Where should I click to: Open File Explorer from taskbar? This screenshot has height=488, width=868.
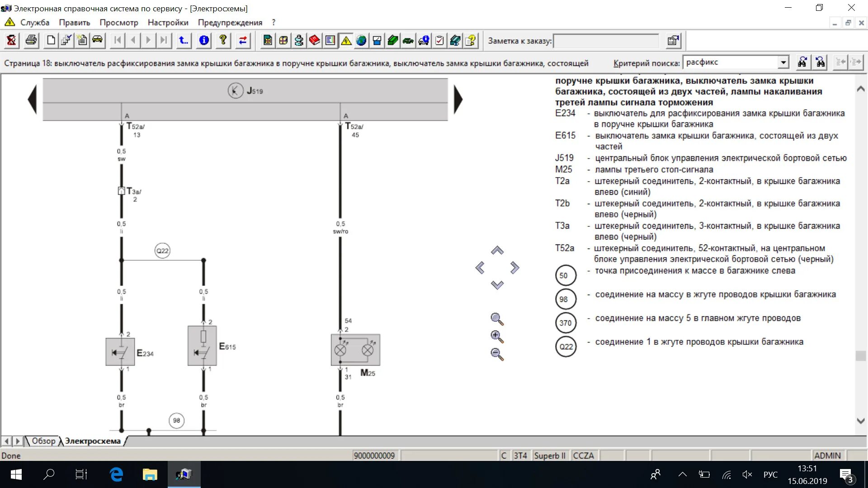tap(150, 474)
